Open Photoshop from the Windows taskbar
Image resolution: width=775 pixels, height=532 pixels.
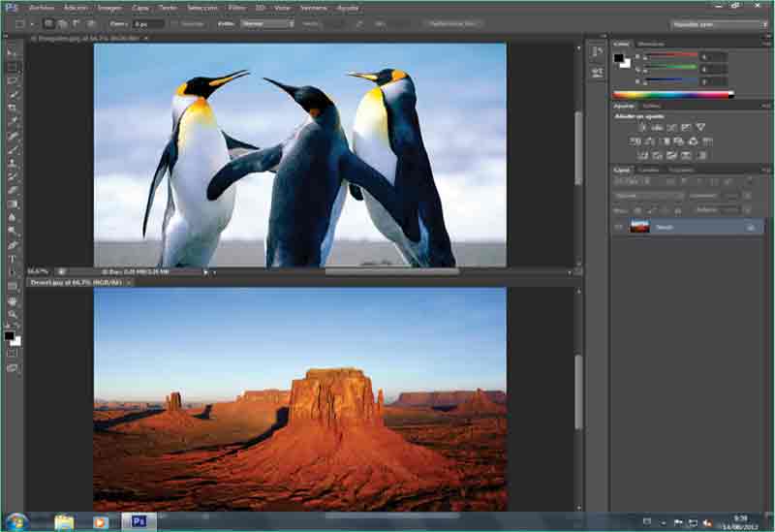[139, 521]
